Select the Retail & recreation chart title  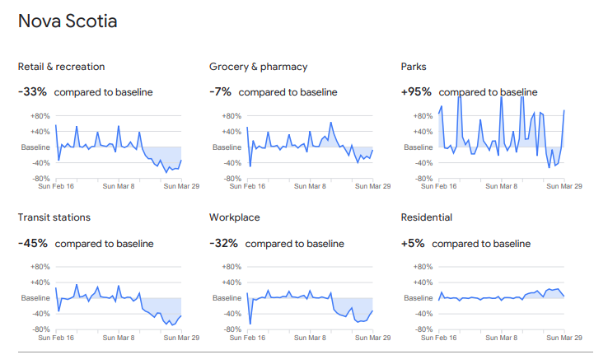coord(61,67)
